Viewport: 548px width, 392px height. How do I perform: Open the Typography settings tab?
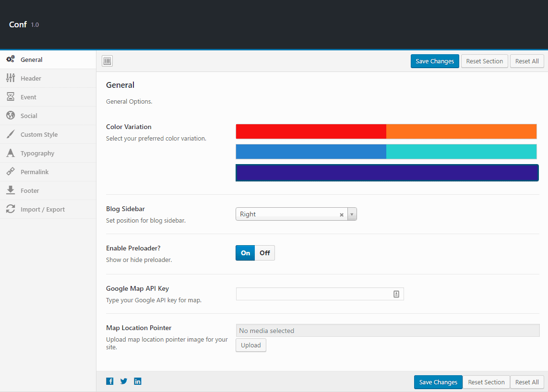(x=37, y=154)
